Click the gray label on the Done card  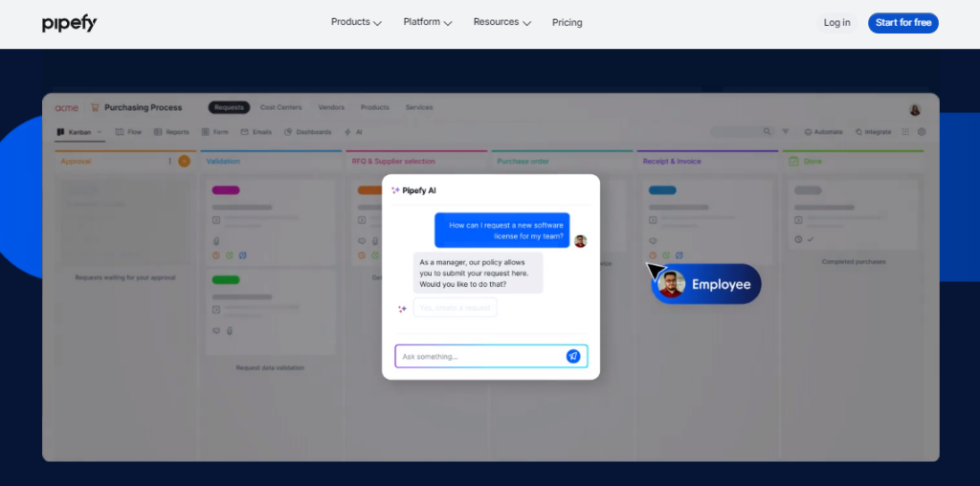[x=808, y=190]
